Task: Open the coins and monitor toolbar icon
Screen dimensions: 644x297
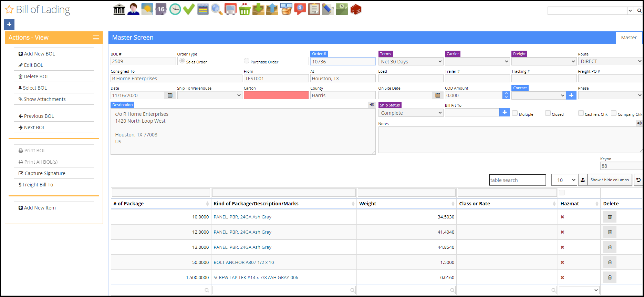Action: [x=286, y=9]
